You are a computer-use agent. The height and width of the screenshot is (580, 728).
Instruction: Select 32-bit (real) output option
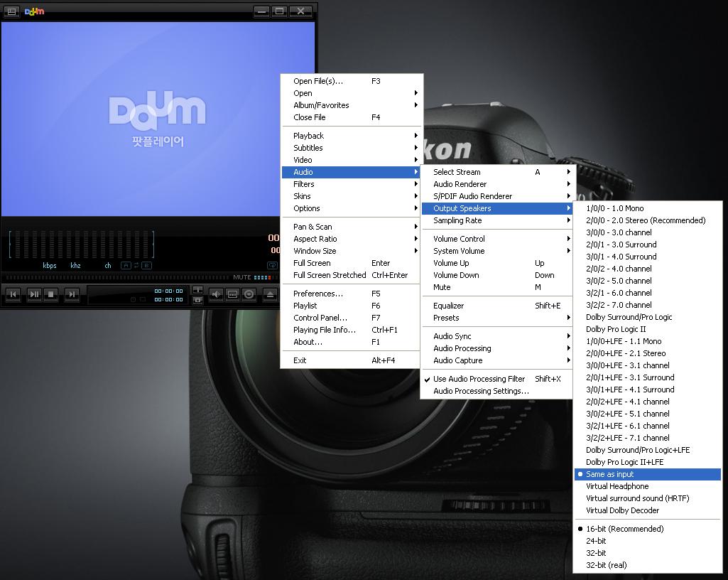(648, 565)
